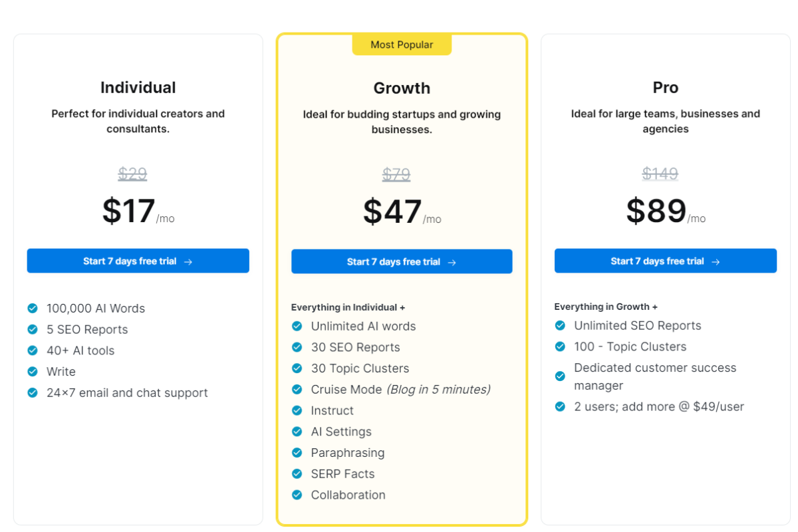Click checkmark icon beside Unlimited SEO Reports

coord(561,325)
